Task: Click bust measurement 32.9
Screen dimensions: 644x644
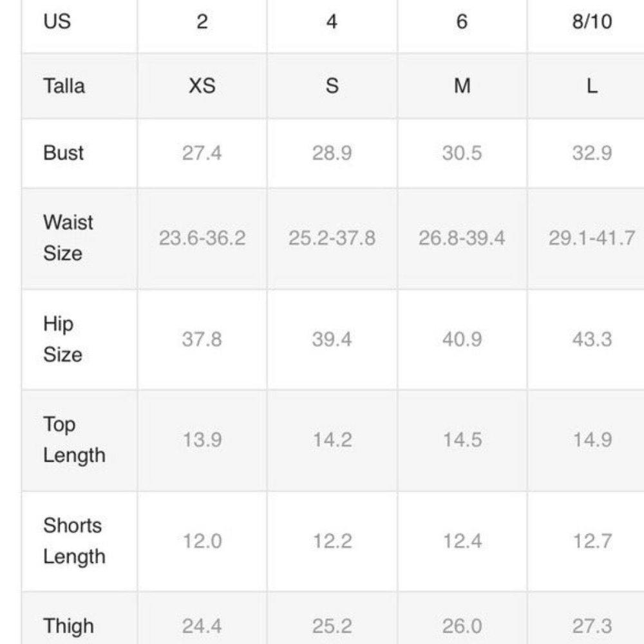Action: point(592,153)
